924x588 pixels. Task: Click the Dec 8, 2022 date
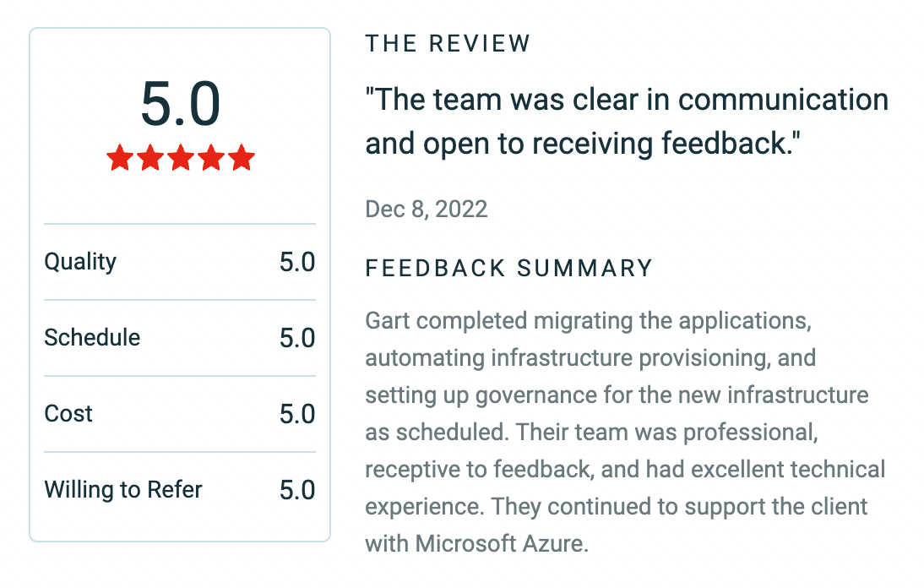427,209
